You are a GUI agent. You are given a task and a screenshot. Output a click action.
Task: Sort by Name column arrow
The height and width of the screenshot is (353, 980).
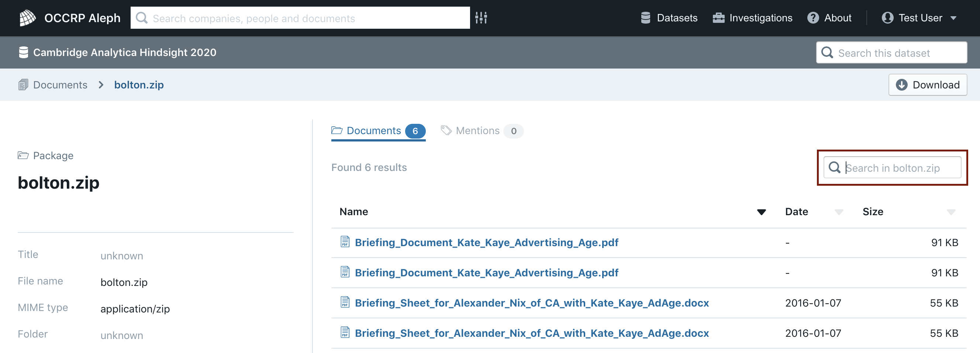[761, 212]
